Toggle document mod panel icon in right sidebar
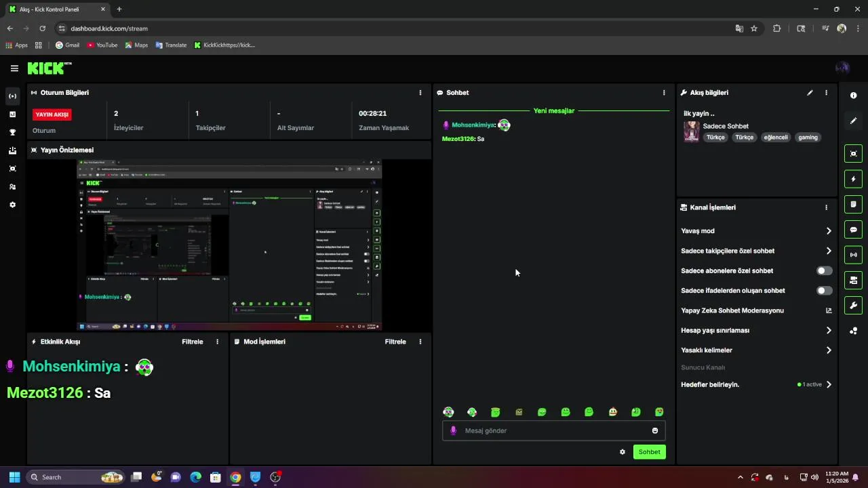The height and width of the screenshot is (488, 868). tap(853, 204)
